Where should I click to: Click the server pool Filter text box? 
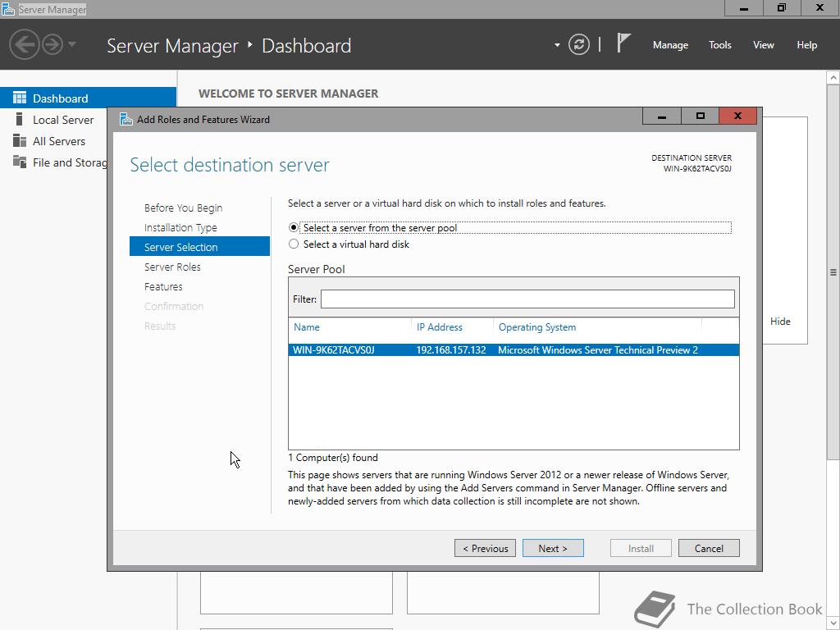pyautogui.click(x=527, y=299)
